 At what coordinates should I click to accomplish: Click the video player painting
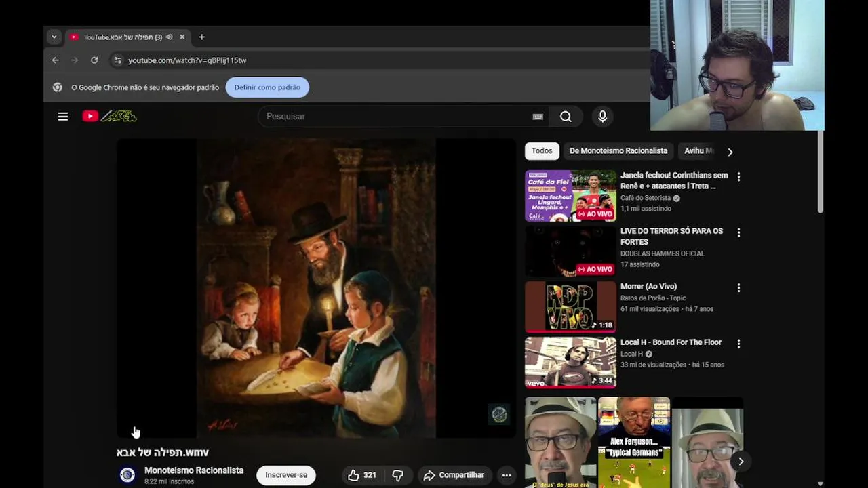coord(316,288)
